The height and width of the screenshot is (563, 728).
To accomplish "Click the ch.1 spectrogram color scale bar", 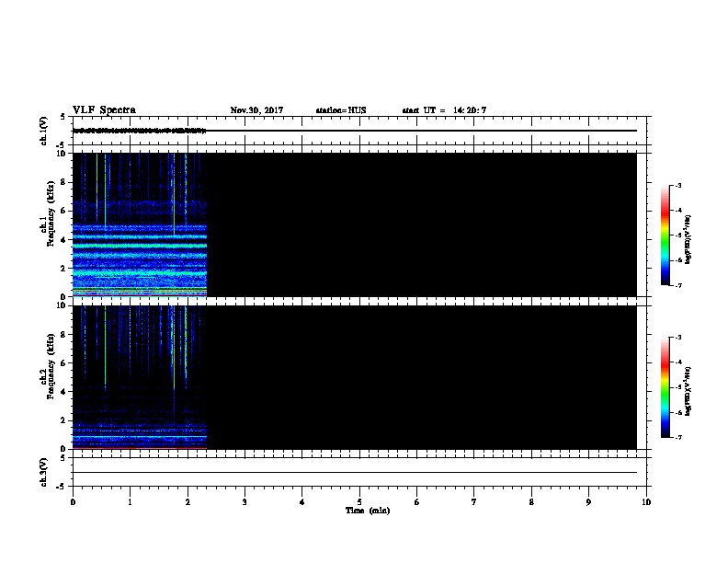I will tap(665, 236).
